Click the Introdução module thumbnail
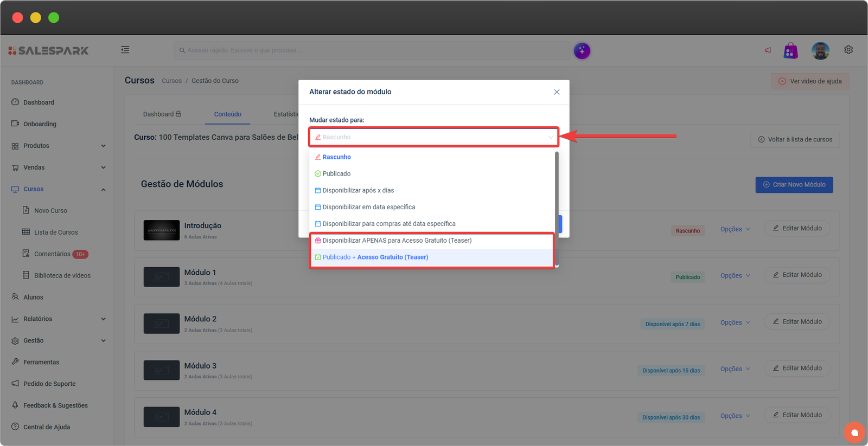 tap(161, 230)
